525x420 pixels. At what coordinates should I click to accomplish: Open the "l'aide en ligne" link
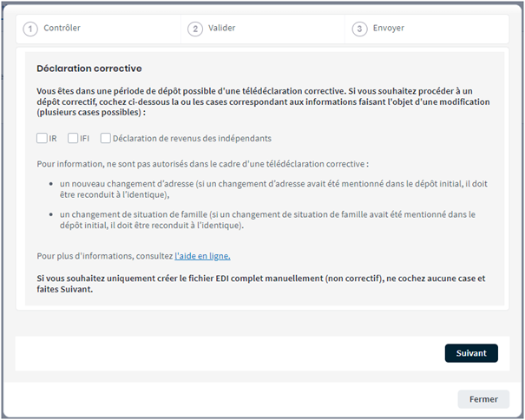(x=202, y=256)
